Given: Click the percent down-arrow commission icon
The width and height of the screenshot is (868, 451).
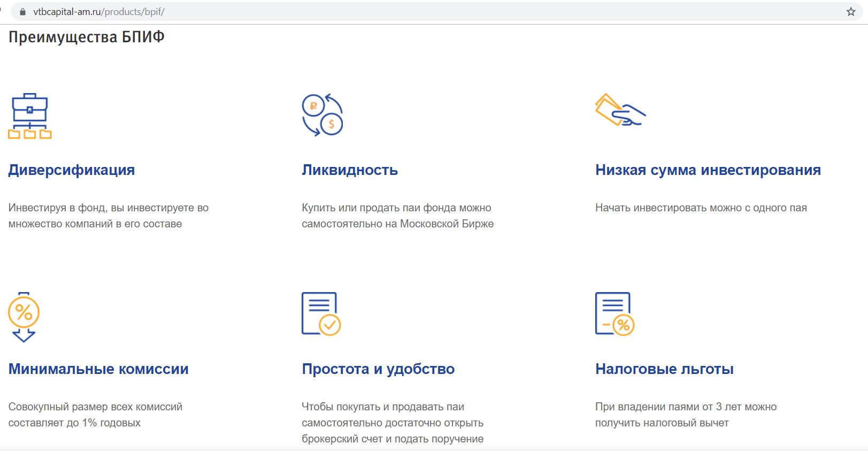Looking at the screenshot, I should (24, 316).
